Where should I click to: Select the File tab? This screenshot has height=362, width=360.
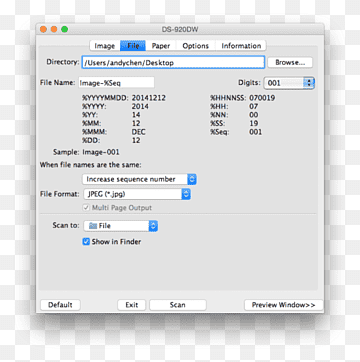[x=133, y=46]
